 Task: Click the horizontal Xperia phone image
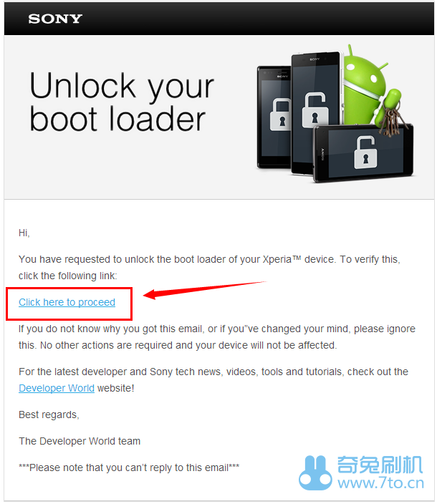[363, 153]
